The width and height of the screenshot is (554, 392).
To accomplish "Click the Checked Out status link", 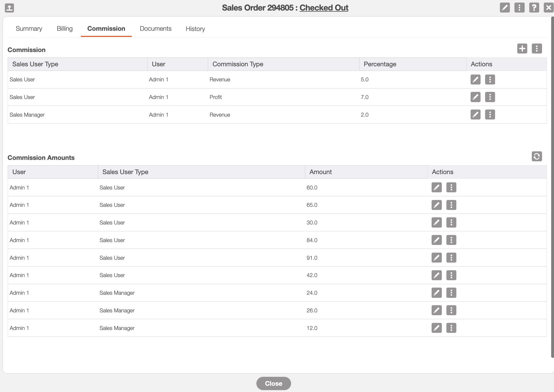I will pos(324,8).
